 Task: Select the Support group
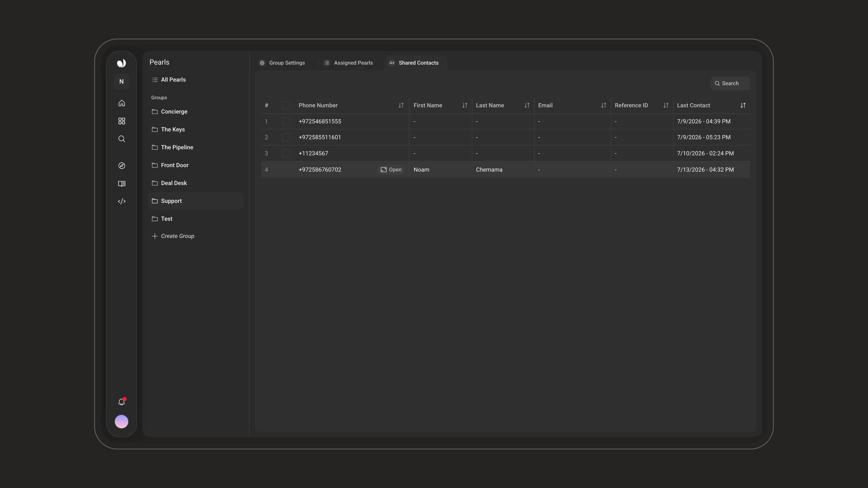(x=195, y=201)
